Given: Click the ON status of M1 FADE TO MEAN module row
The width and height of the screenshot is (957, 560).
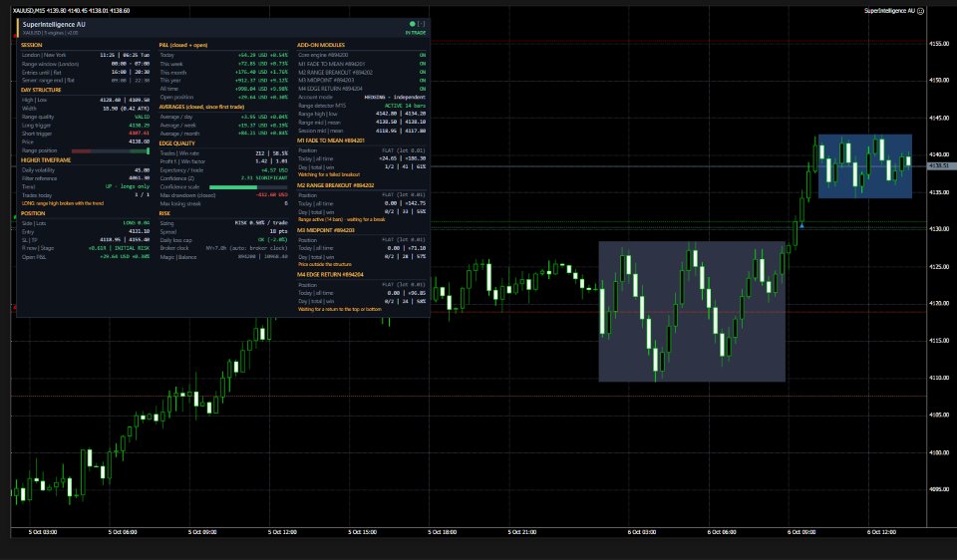Looking at the screenshot, I should tap(423, 64).
